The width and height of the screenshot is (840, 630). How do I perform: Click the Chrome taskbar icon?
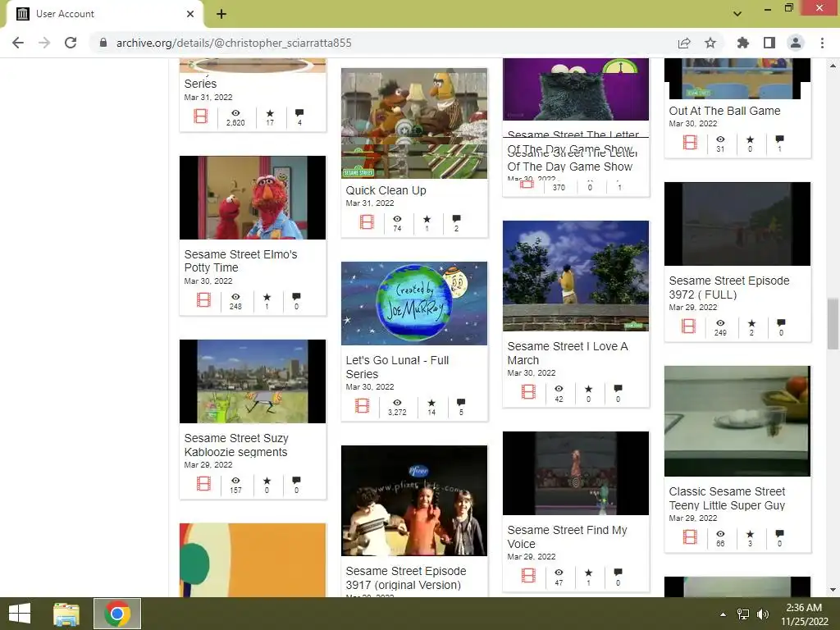click(117, 614)
